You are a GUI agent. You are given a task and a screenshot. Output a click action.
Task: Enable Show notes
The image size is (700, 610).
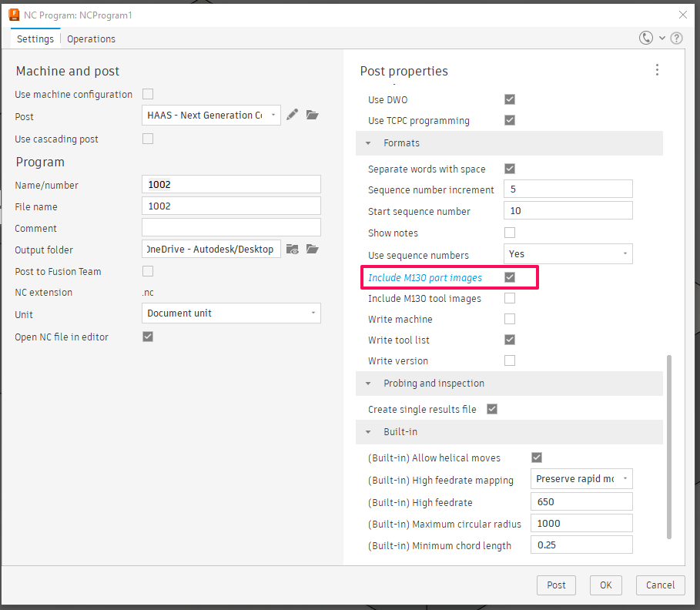[509, 233]
